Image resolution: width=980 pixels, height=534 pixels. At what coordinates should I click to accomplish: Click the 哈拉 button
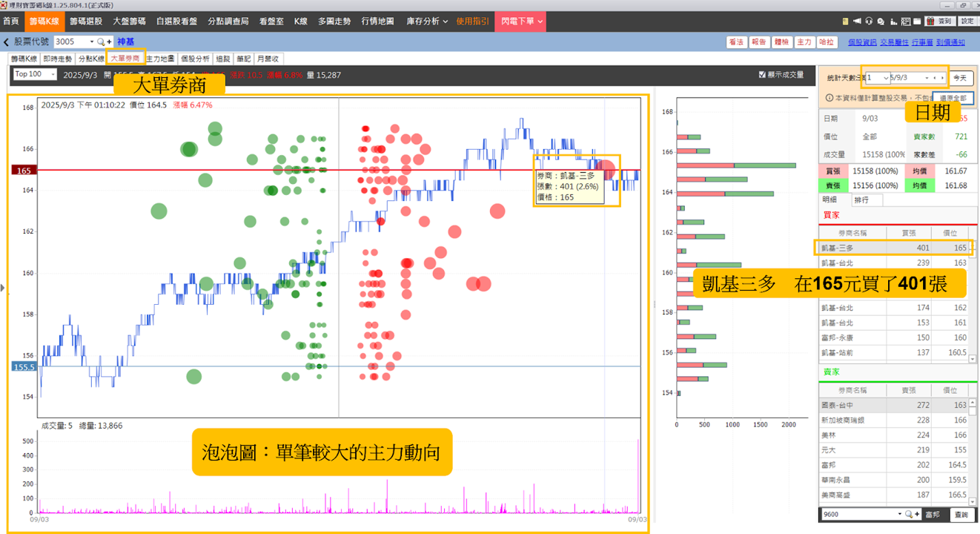pos(826,42)
